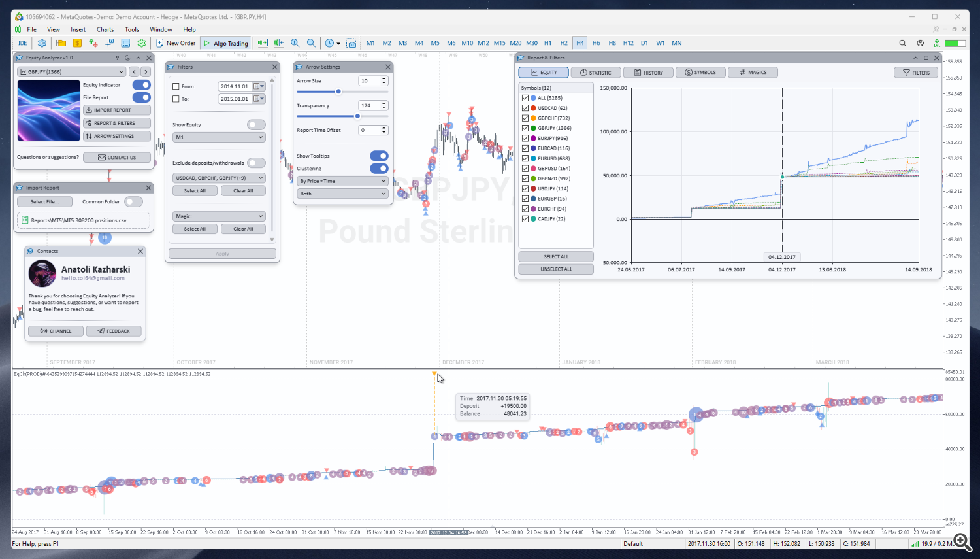Viewport: 980px width, 559px height.
Task: Shift chart to end toolbar icon
Action: tap(263, 43)
